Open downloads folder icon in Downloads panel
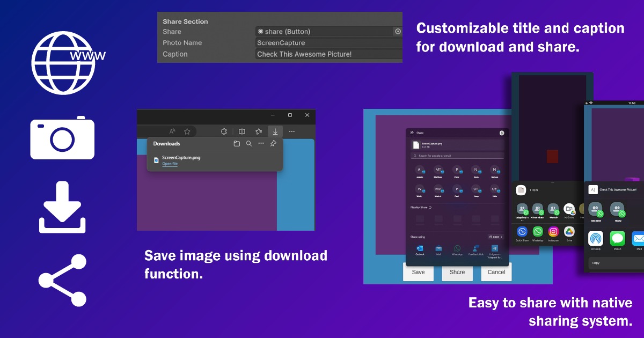The width and height of the screenshot is (644, 338). pyautogui.click(x=237, y=144)
